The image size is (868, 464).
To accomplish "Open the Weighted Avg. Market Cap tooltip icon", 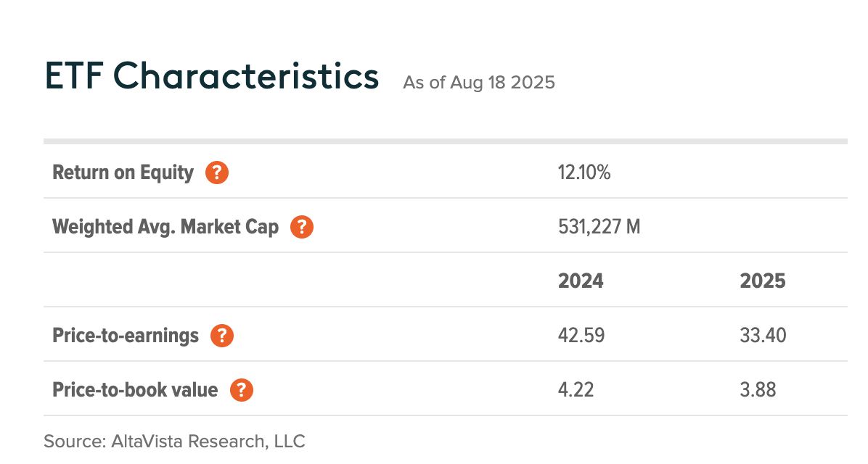I will pos(302,227).
